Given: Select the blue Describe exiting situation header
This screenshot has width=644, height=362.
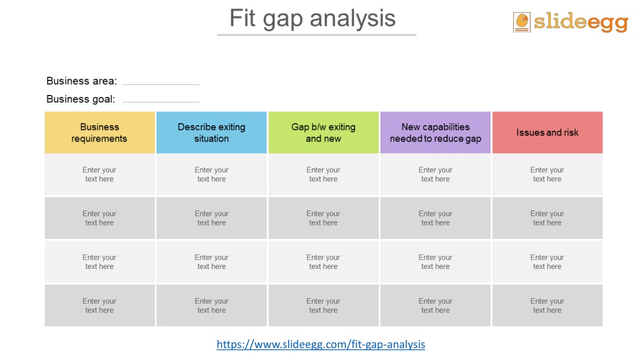Looking at the screenshot, I should 211,133.
